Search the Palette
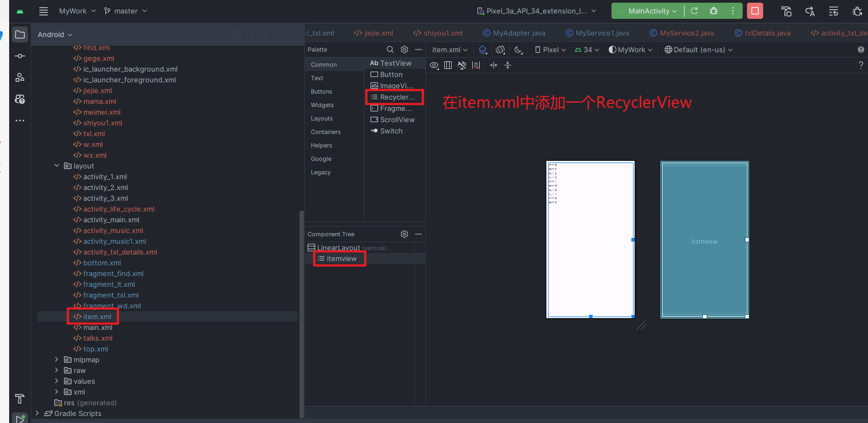 coord(390,50)
